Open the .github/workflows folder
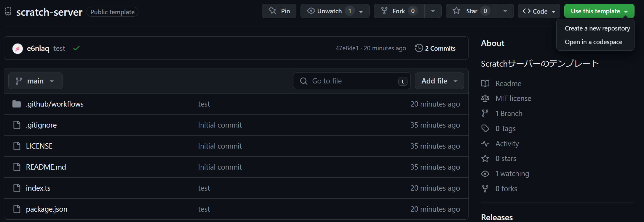The image size is (644, 222). click(55, 104)
